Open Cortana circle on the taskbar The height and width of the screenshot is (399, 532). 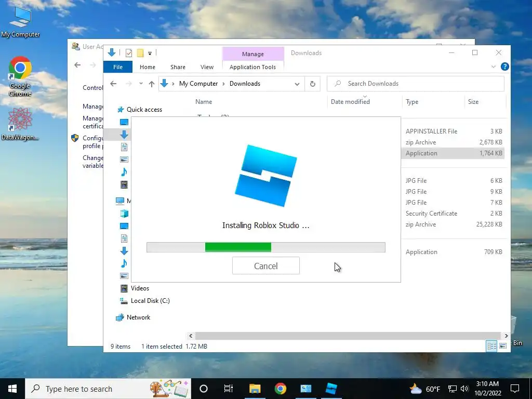tap(203, 389)
